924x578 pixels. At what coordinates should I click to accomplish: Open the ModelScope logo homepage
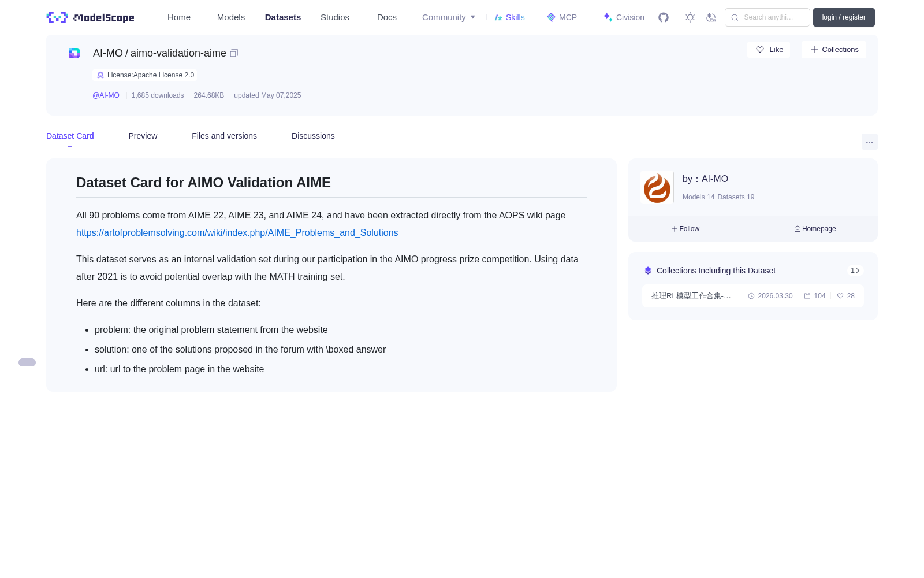[90, 17]
